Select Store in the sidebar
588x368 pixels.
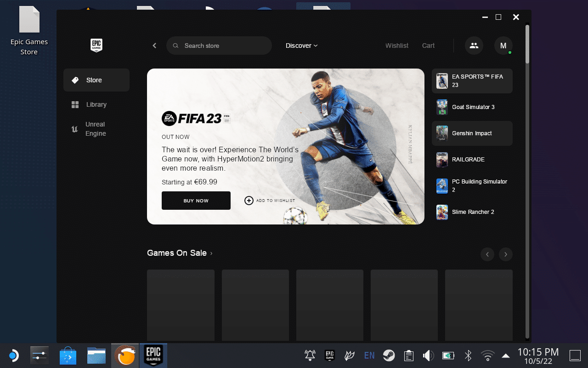tap(96, 80)
